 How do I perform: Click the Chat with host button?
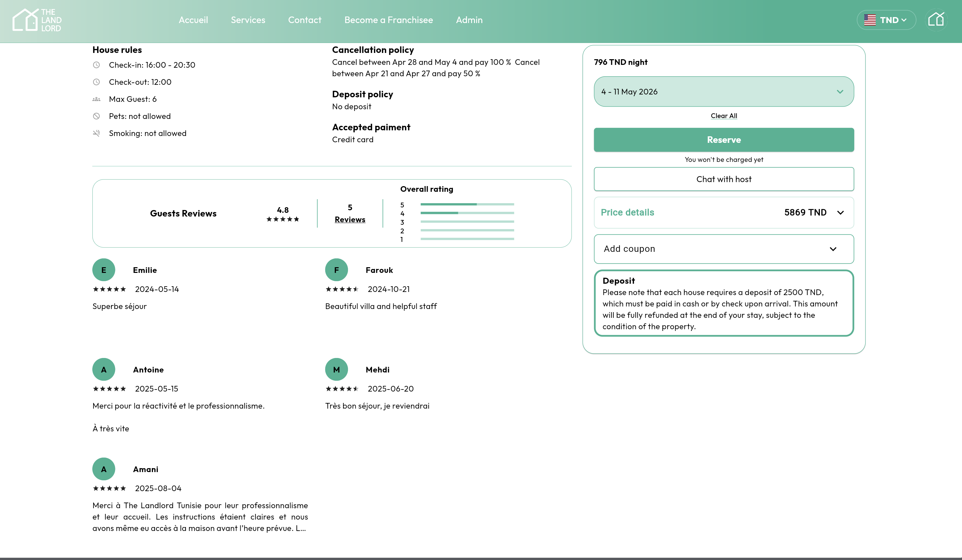coord(723,179)
